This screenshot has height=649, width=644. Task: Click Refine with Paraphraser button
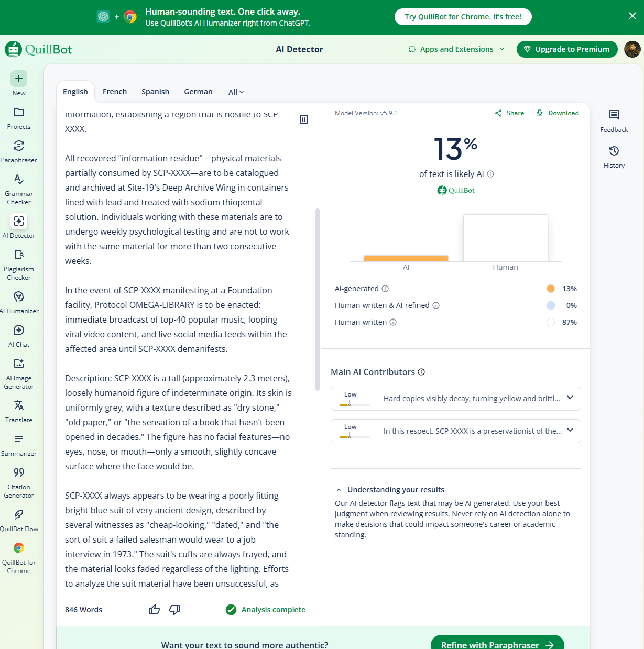click(x=497, y=644)
